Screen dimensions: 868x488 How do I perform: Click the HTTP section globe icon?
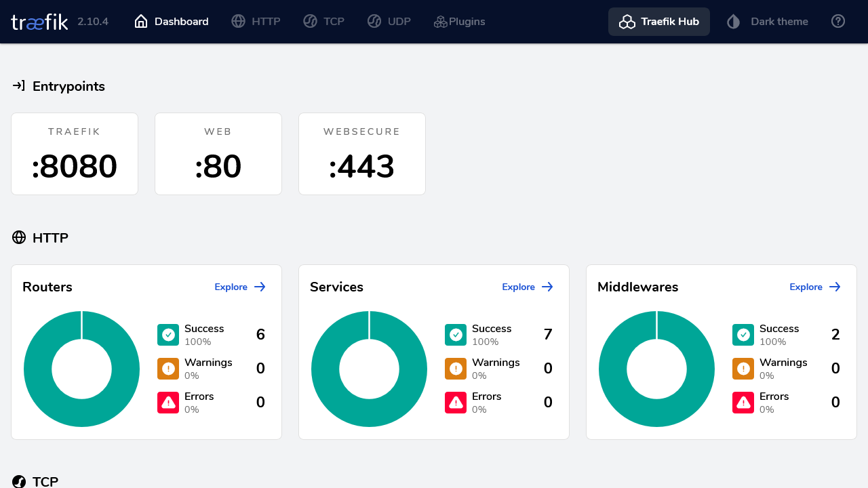click(19, 237)
